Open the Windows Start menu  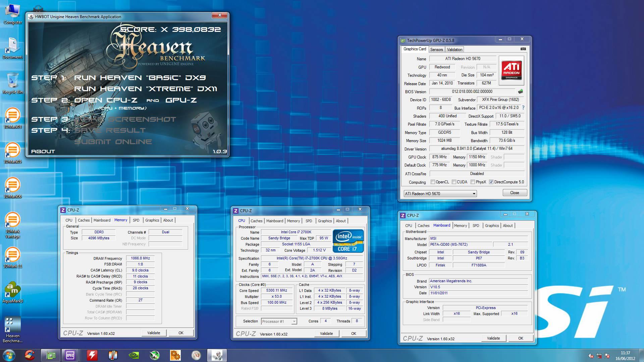(9, 355)
